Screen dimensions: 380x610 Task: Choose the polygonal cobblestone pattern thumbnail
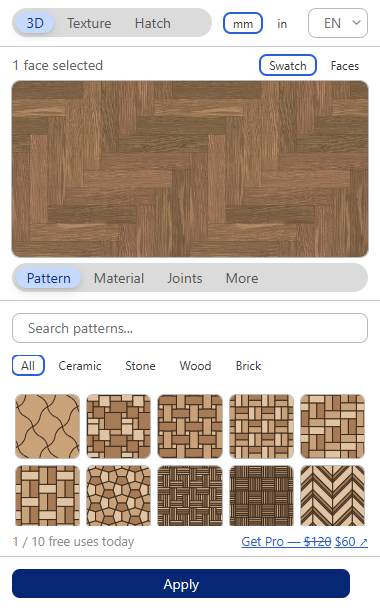119,496
